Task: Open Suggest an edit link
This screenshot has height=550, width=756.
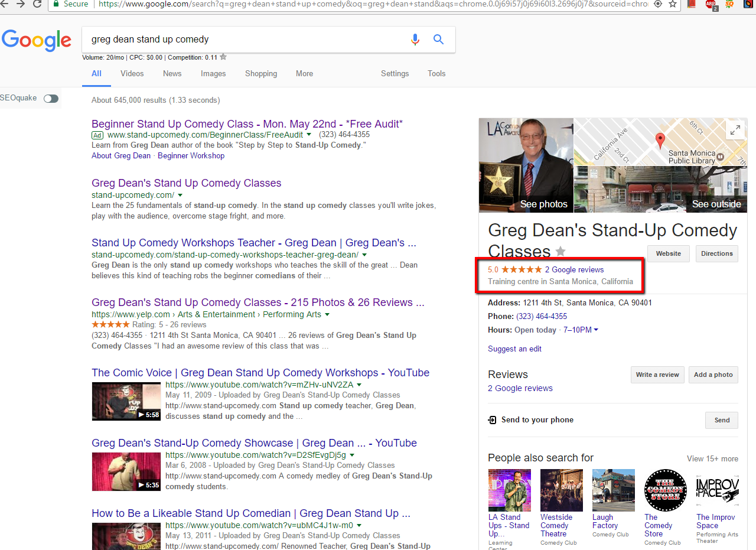Action: (x=514, y=349)
